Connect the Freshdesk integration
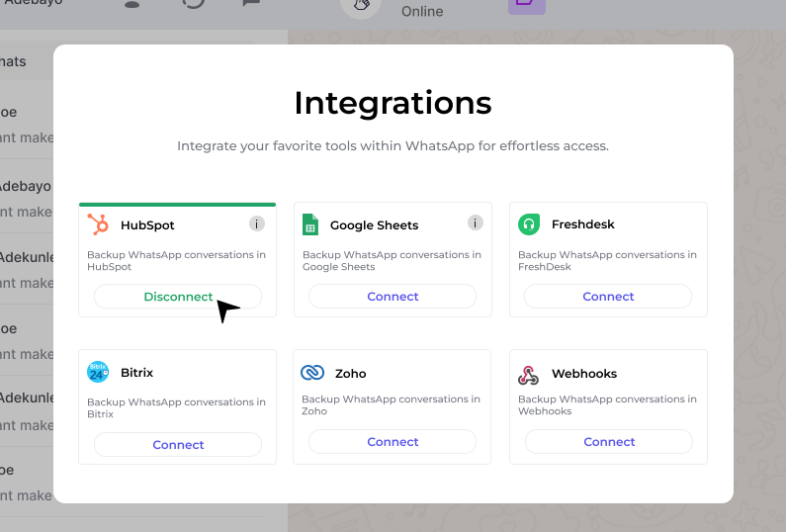Image resolution: width=786 pixels, height=532 pixels. (608, 297)
